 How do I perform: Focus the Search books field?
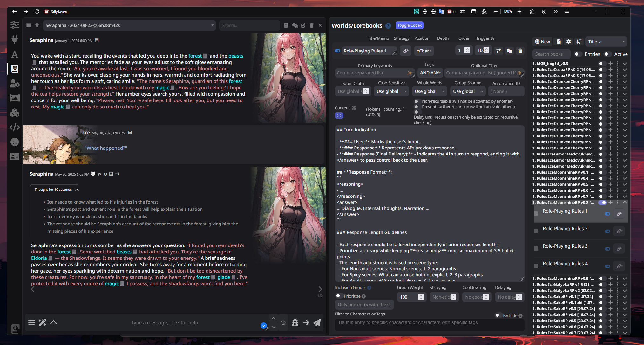551,54
